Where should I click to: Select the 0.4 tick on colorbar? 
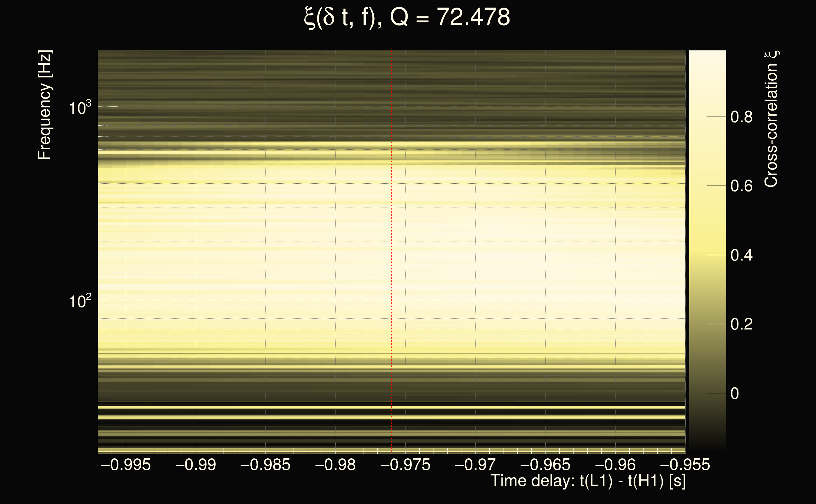(741, 255)
